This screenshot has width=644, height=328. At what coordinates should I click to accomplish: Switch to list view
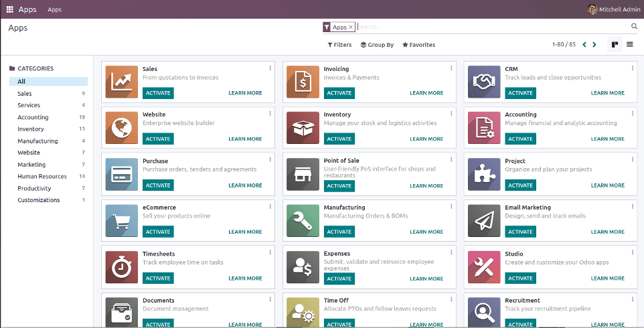[x=630, y=45]
